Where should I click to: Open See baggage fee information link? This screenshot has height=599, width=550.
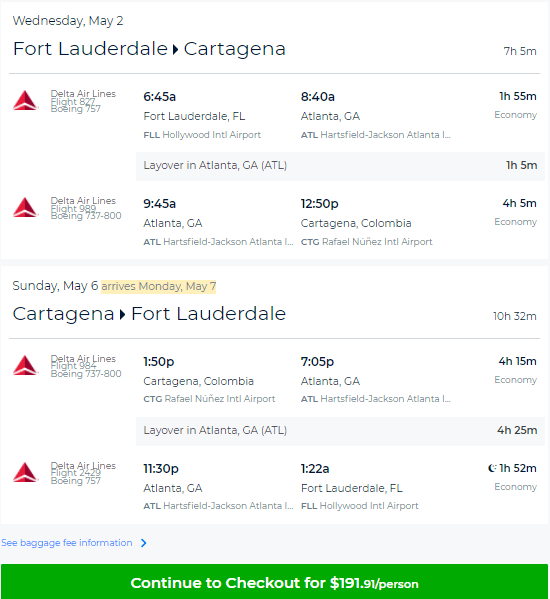67,543
